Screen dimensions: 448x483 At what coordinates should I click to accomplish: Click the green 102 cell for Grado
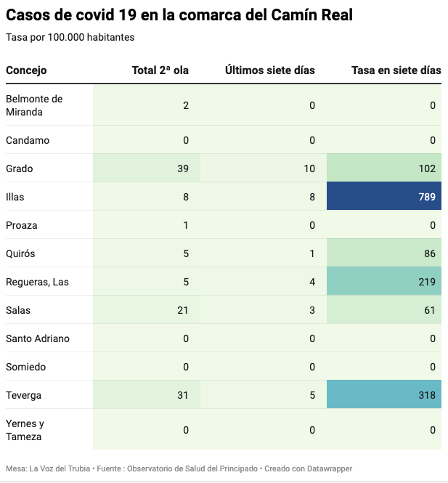[384, 169]
